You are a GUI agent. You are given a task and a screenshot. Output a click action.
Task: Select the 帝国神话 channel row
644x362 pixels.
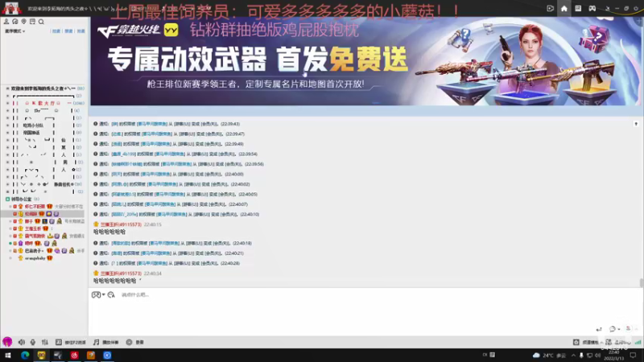pos(45,133)
